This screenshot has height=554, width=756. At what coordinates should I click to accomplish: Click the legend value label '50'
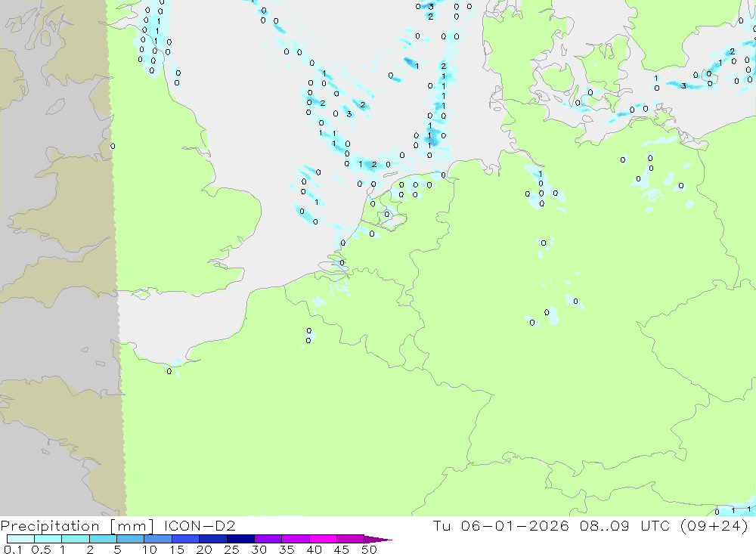tap(369, 549)
